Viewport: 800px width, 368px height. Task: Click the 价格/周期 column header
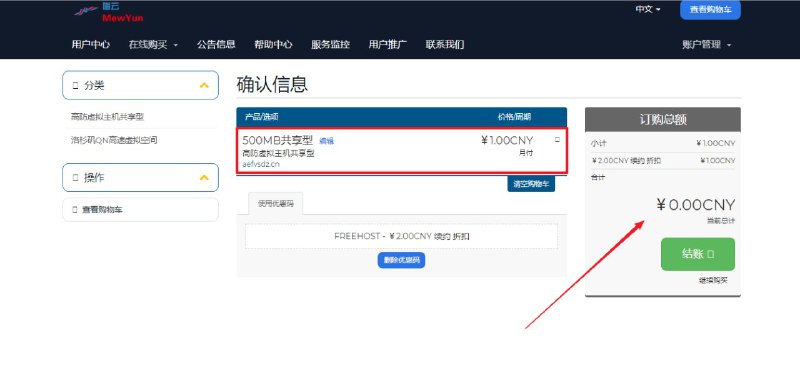tap(514, 117)
